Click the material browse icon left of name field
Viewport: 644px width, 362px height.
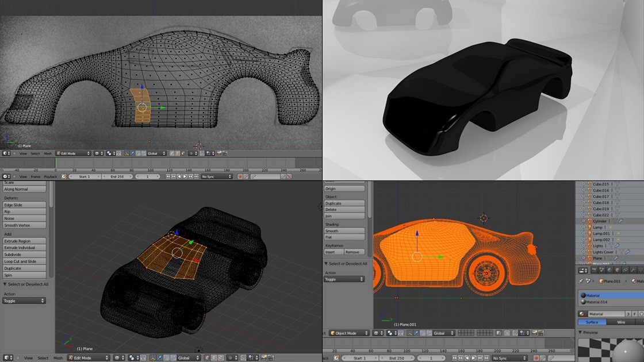[583, 314]
